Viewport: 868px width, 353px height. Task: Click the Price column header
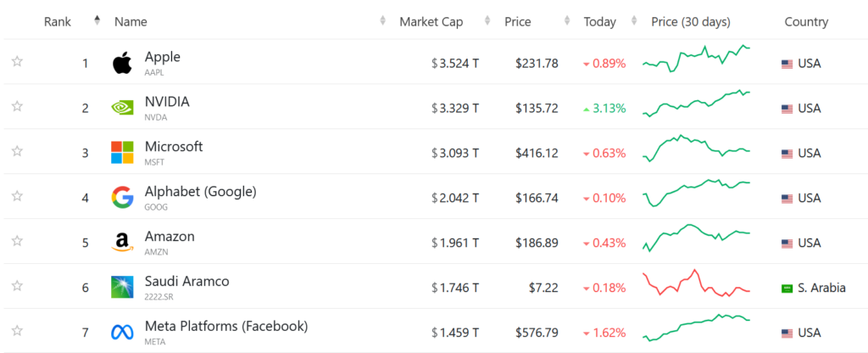(x=518, y=21)
